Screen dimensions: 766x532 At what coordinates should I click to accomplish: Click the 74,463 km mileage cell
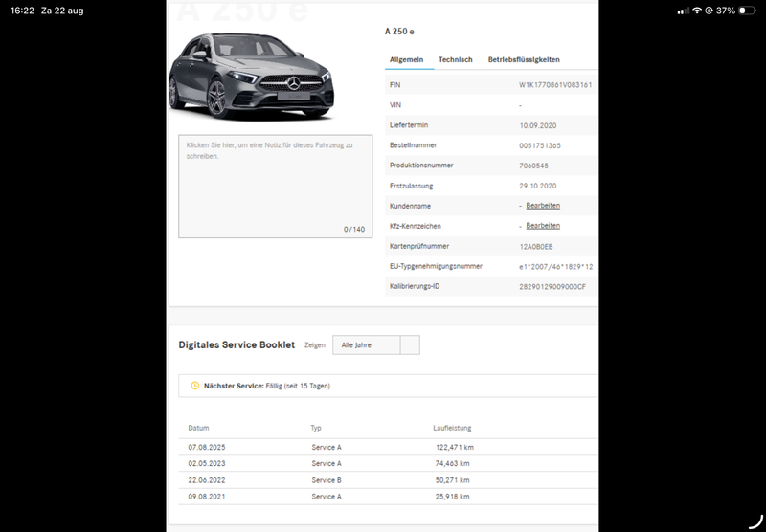coord(452,463)
